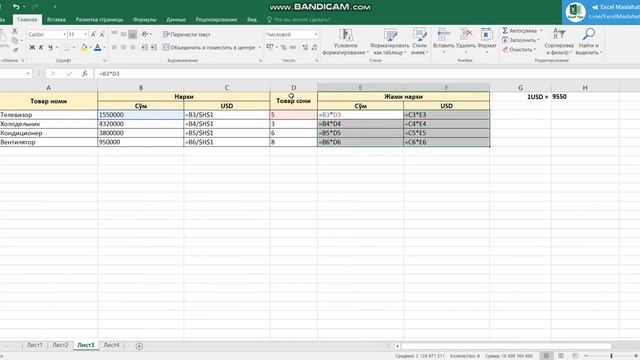This screenshot has height=360, width=640.
Task: Open the Вставка ribbon tab
Action: pos(56,20)
